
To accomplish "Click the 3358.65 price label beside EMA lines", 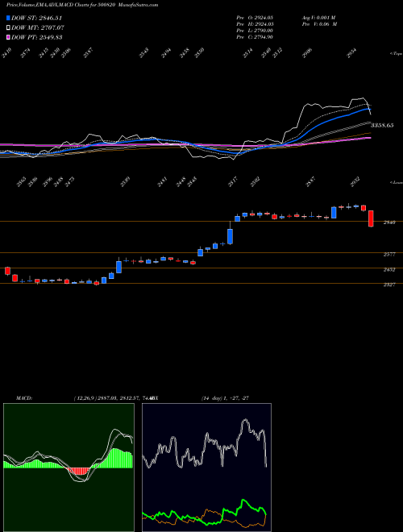I will [382, 125].
